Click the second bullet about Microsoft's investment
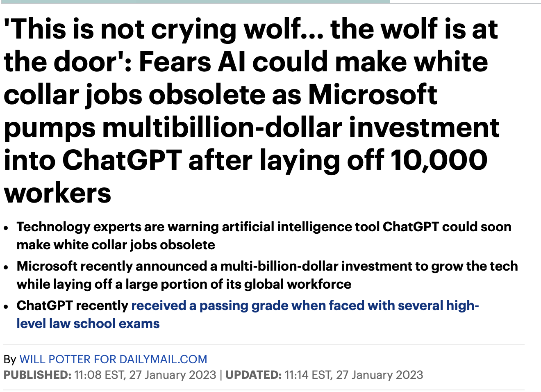Viewport: 541px width, 392px height. pos(267,266)
